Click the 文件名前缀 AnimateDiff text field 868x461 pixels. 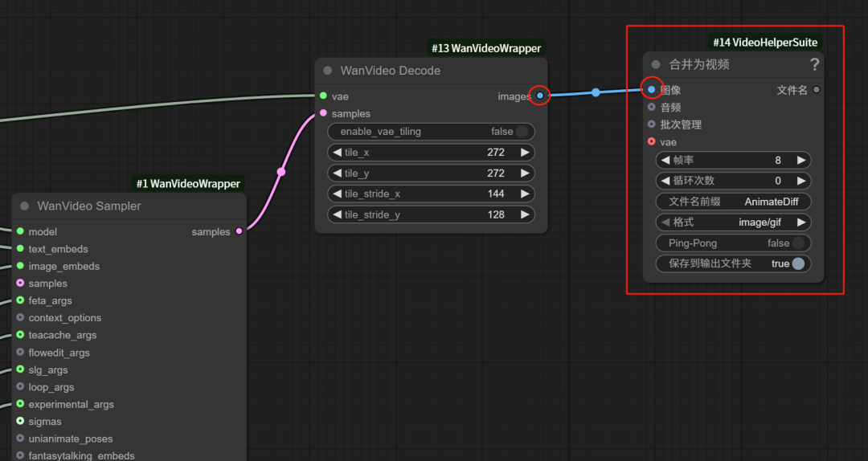click(733, 202)
